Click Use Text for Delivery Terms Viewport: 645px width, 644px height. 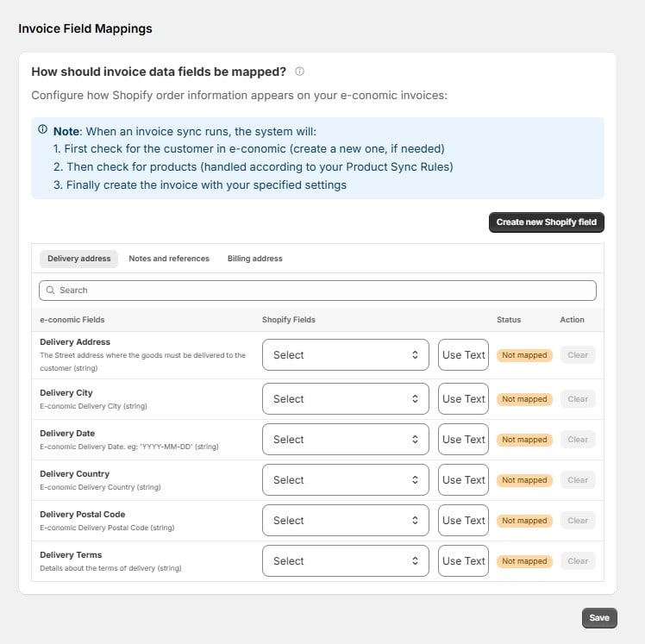pyautogui.click(x=464, y=561)
